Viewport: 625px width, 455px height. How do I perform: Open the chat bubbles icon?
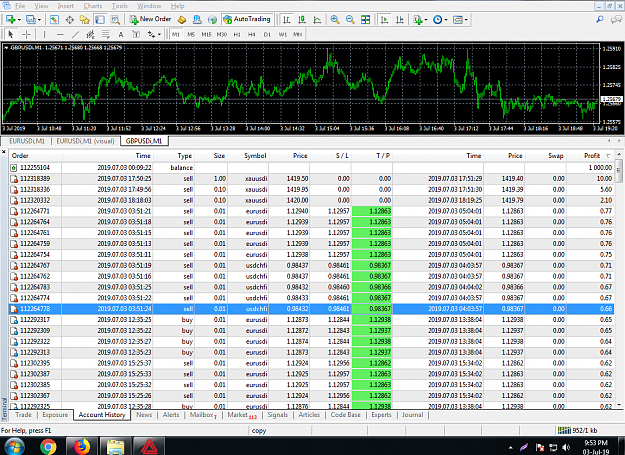[x=616, y=20]
